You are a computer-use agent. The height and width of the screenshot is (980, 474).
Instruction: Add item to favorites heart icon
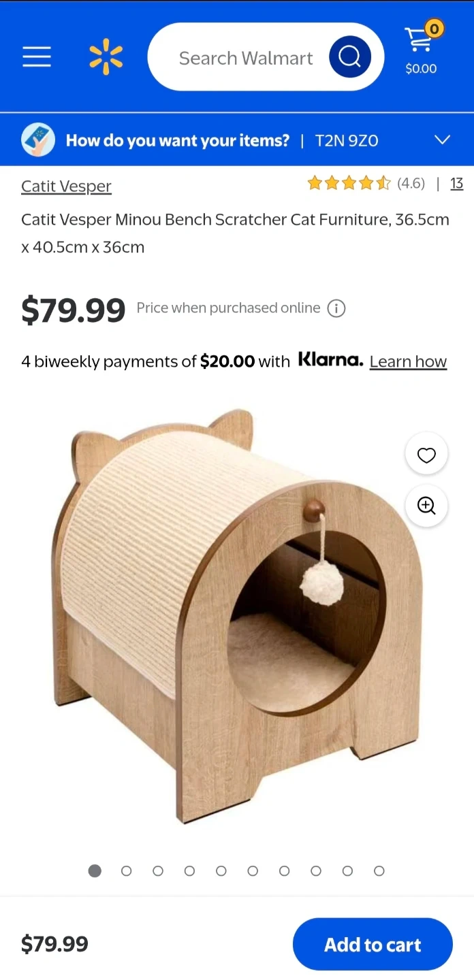tap(426, 455)
